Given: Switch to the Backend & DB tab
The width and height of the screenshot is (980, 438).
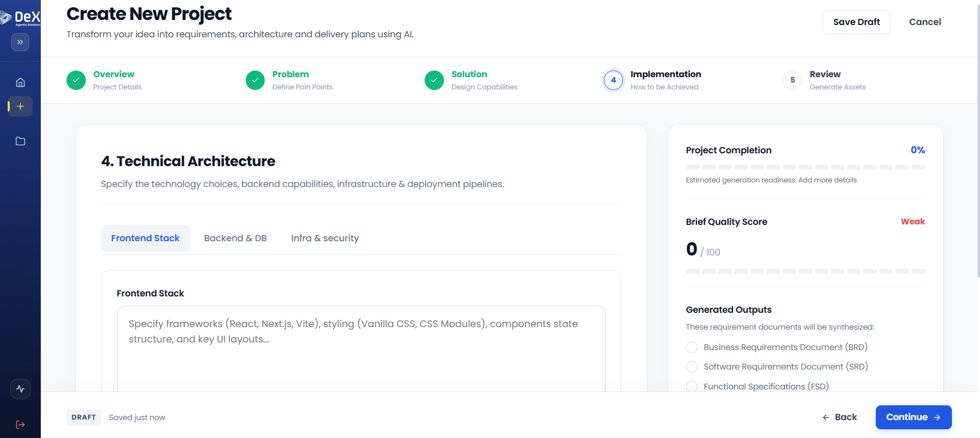Looking at the screenshot, I should (236, 238).
